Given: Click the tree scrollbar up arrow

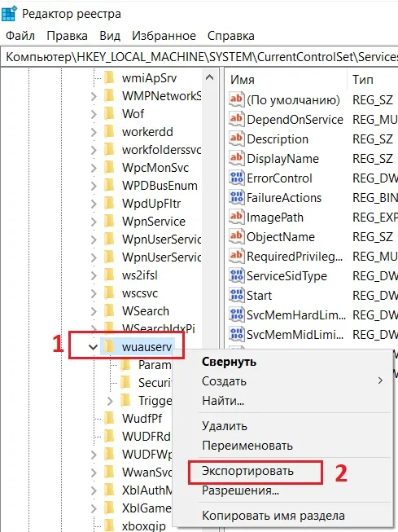Looking at the screenshot, I should 209,77.
